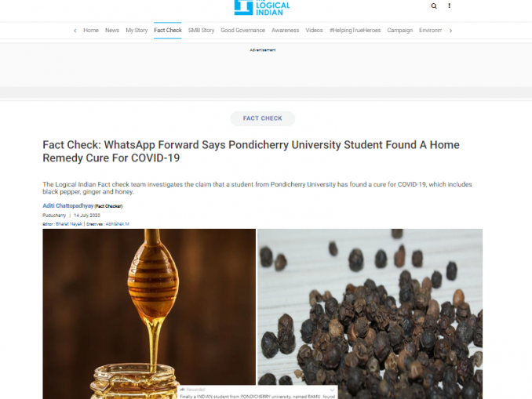Screen dimensions: 532x399
Task: Click The Logical Indian logo
Action: (x=262, y=8)
